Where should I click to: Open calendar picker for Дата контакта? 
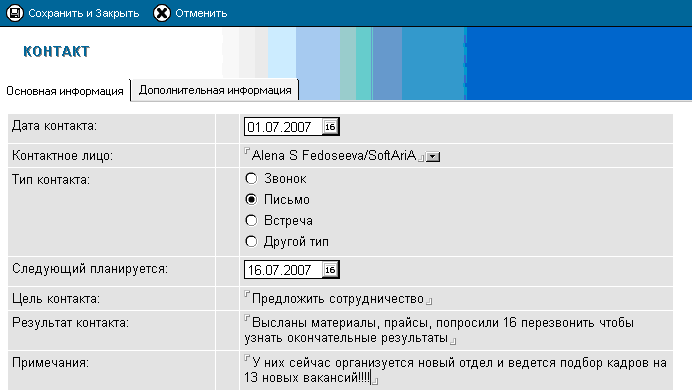click(330, 127)
